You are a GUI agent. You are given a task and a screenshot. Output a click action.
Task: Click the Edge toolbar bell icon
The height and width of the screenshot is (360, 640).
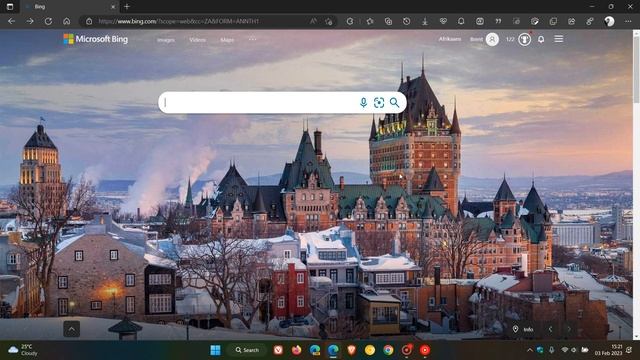pos(461,21)
